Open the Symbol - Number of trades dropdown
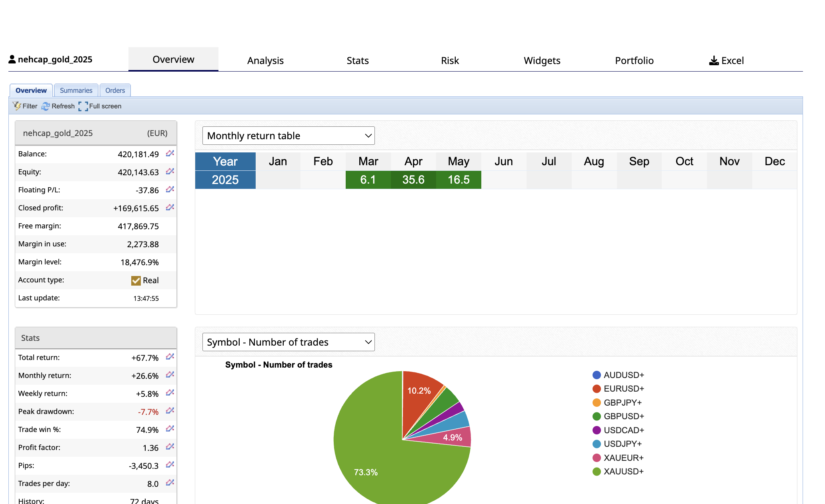Viewport: 825px width, 504px height. [288, 342]
